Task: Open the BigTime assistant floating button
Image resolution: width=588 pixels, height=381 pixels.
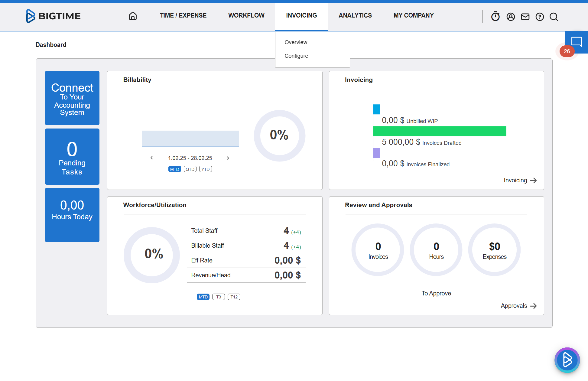Action: click(567, 360)
